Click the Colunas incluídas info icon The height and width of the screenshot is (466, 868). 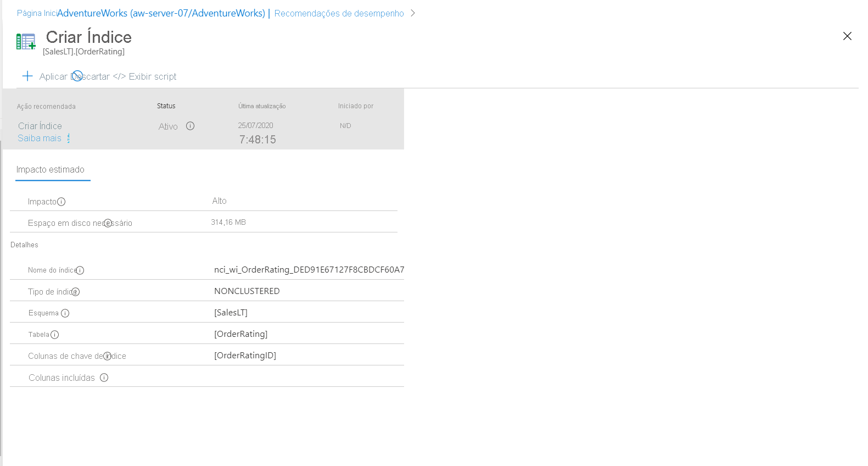(x=104, y=378)
